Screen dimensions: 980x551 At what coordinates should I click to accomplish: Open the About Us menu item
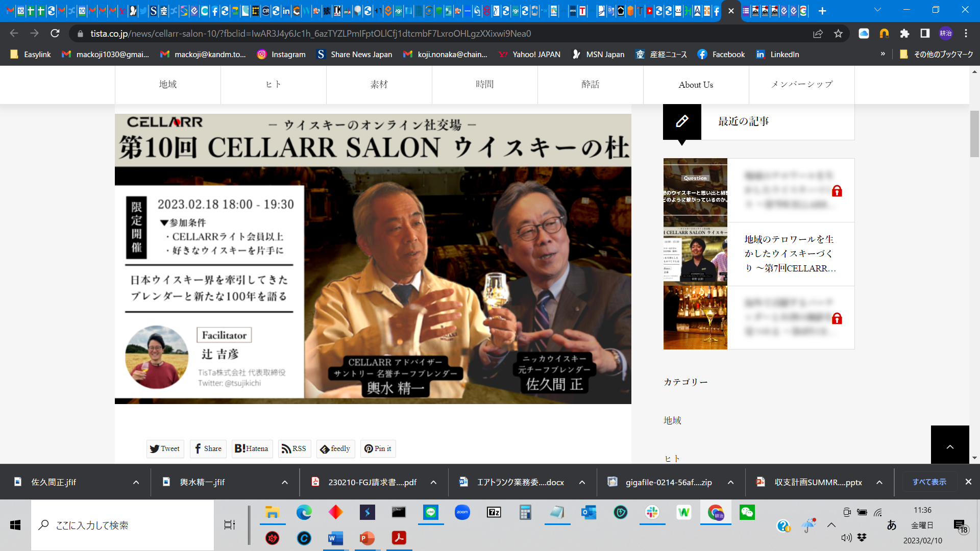(696, 85)
